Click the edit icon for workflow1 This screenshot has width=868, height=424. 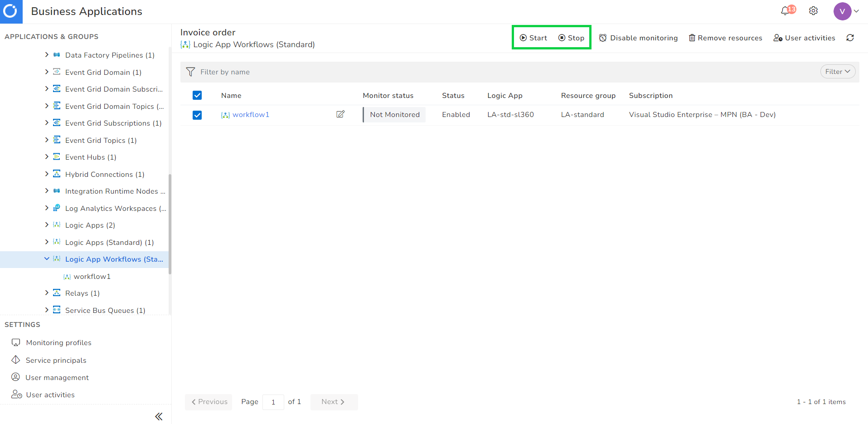(340, 114)
